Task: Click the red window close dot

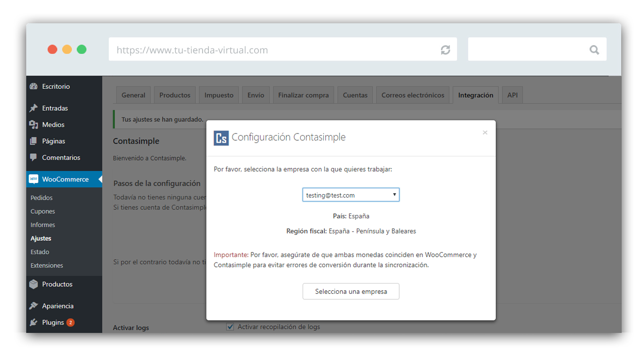Action: click(x=52, y=49)
